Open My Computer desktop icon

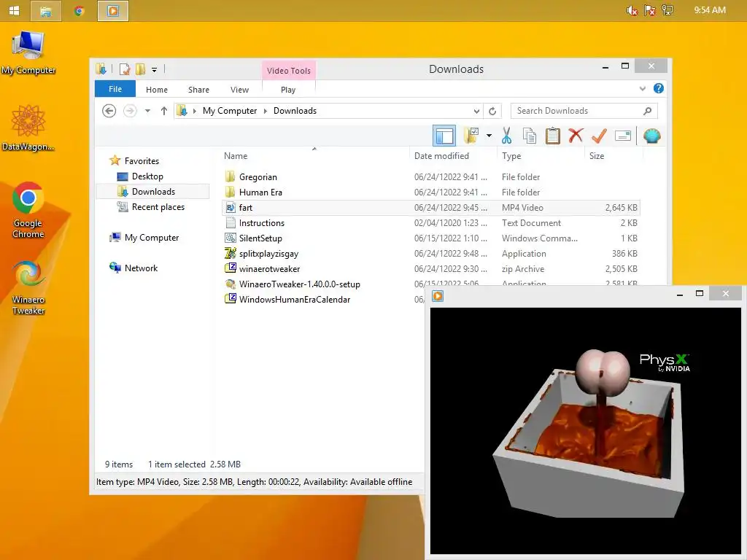tap(28, 52)
